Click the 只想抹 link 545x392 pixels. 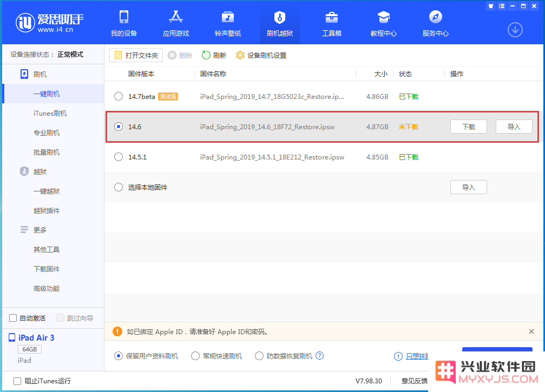pyautogui.click(x=417, y=356)
